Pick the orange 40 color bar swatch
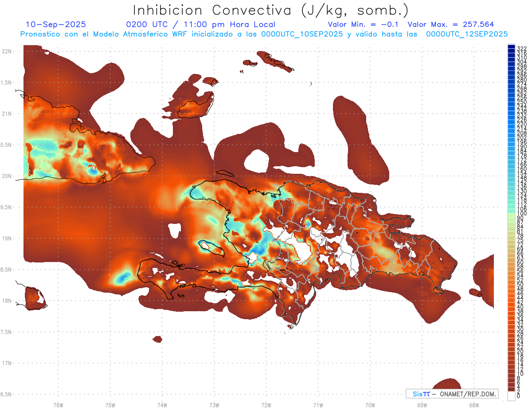The height and width of the screenshot is (411, 532). tap(511, 307)
